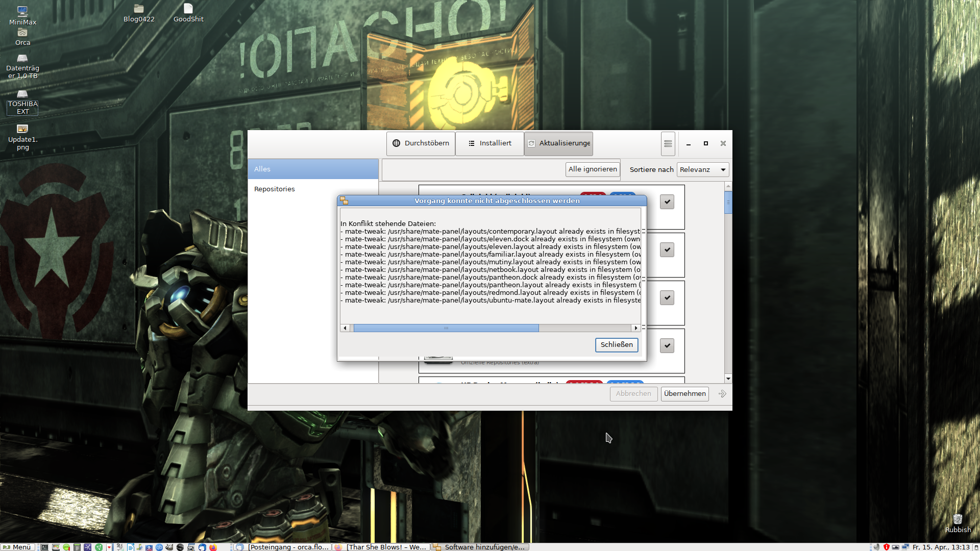The width and height of the screenshot is (980, 551).
Task: Click the horizontal scrollbar thumb in dialog
Action: [x=446, y=328]
